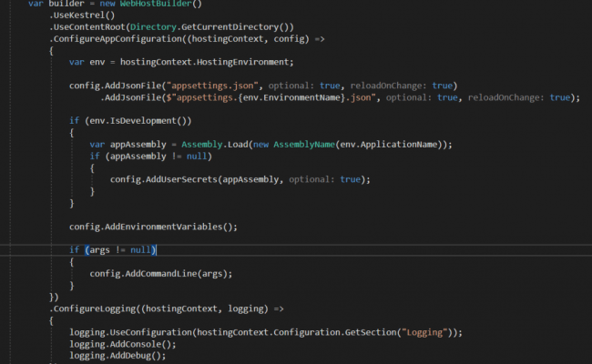
Task: Click "env.EnvironmentName" inside the interpolated string
Action: [291, 97]
